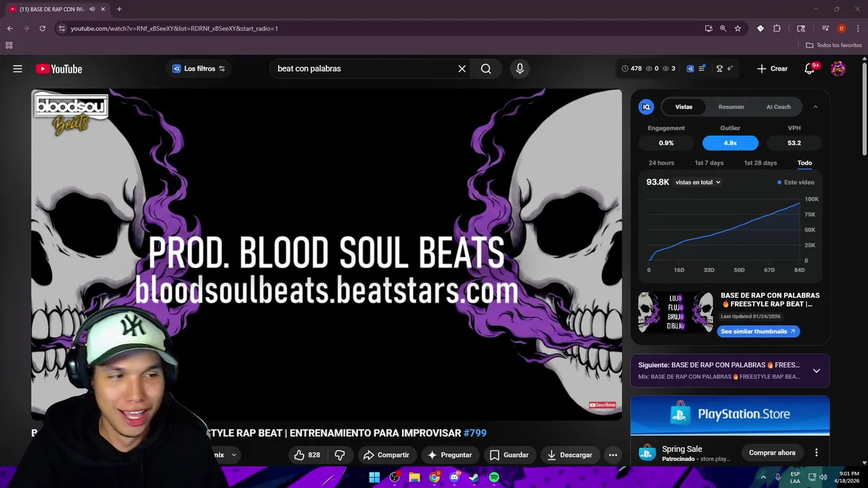868x488 pixels.
Task: Start voice search with the microphone
Action: coord(520,68)
